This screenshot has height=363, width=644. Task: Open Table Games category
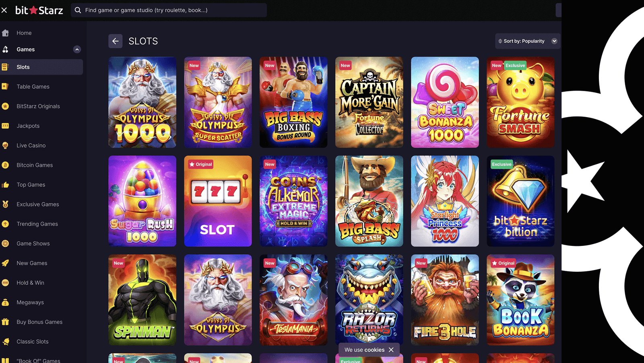coord(33,87)
